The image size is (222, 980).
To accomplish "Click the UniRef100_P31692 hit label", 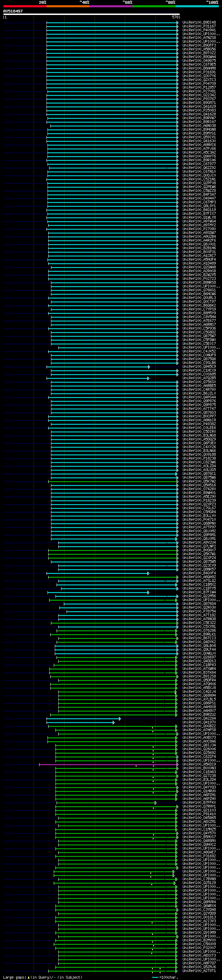I will coord(199,856).
